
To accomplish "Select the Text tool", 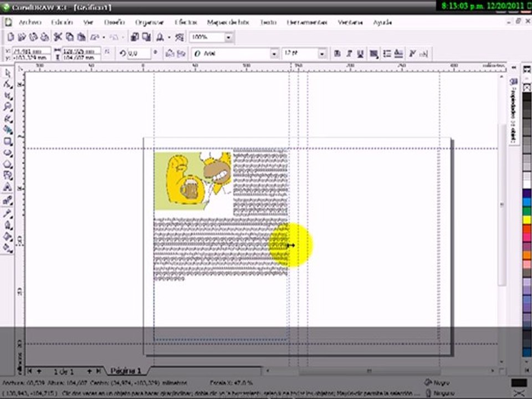I will (x=7, y=187).
